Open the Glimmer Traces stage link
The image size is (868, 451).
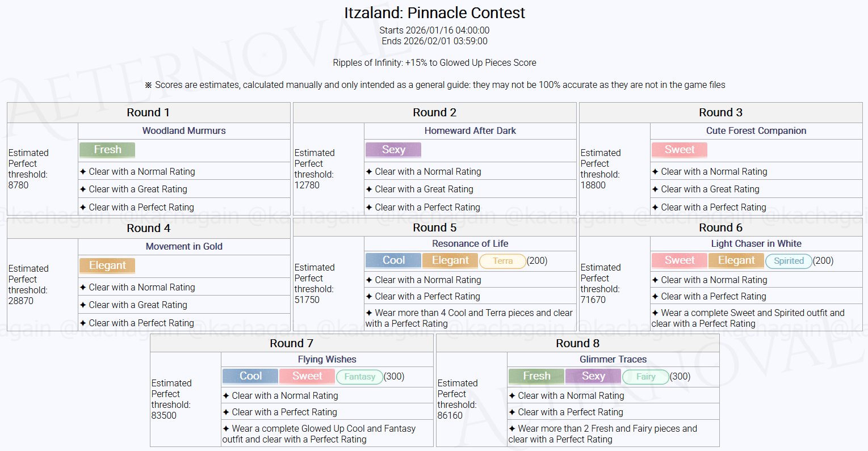click(613, 359)
